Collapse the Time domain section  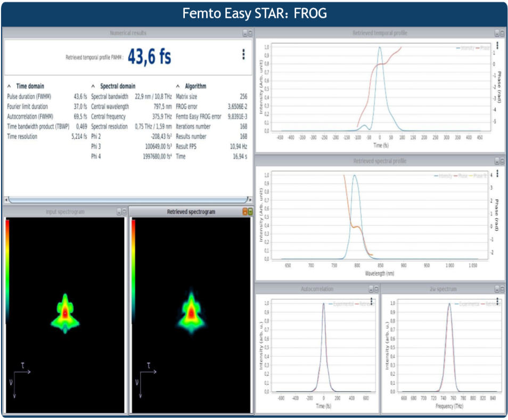click(9, 86)
